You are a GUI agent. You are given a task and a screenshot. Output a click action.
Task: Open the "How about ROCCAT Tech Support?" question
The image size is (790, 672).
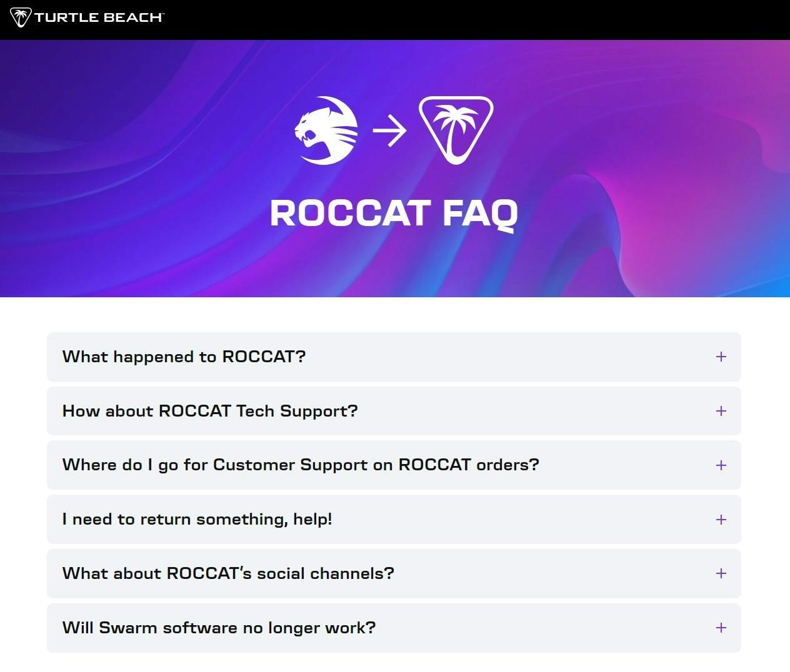click(x=394, y=411)
